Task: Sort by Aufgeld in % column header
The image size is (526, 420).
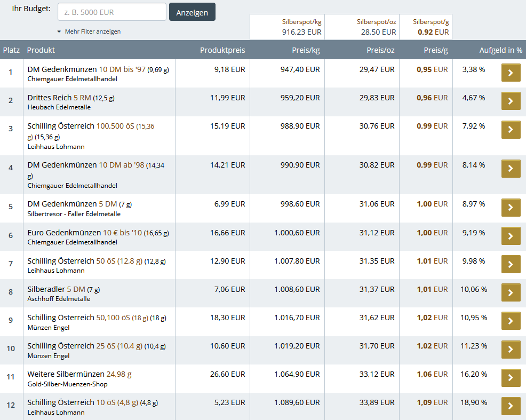Action: 500,50
